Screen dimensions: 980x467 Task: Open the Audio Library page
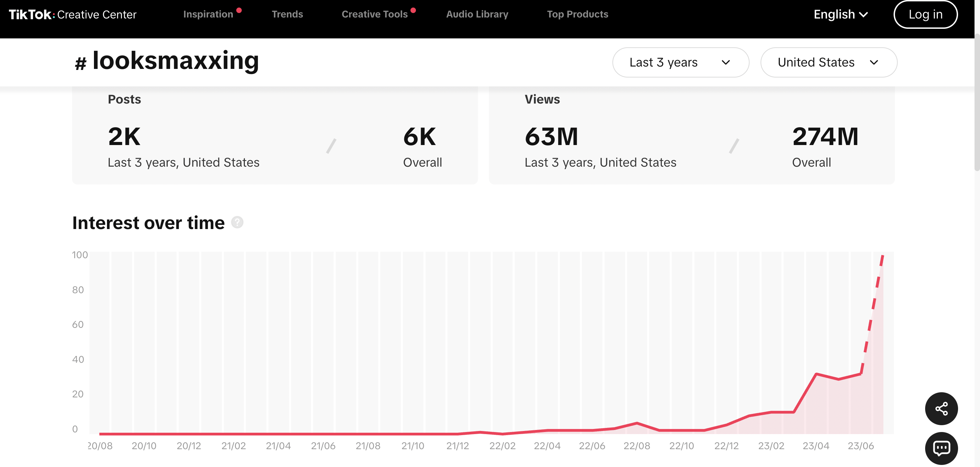point(477,14)
